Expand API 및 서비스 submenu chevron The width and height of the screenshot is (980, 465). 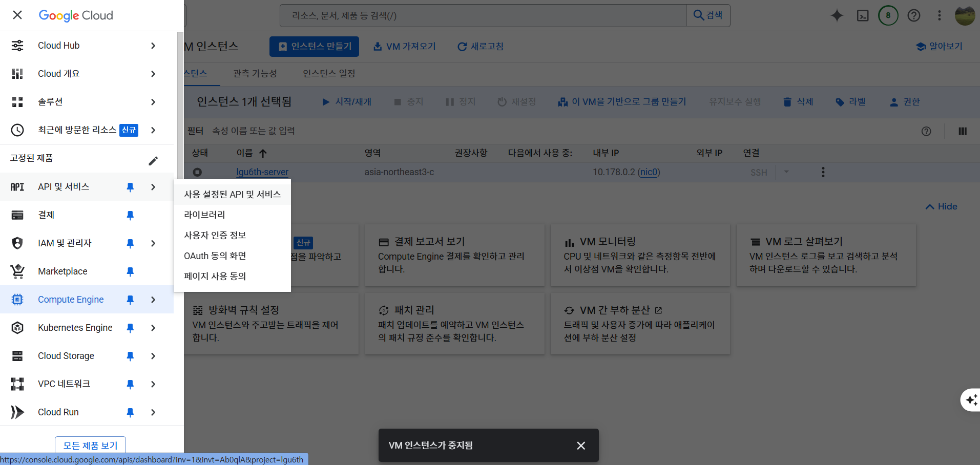tap(153, 187)
